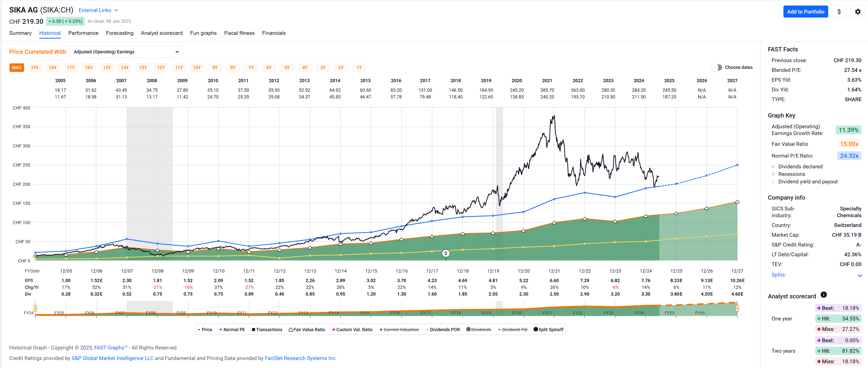This screenshot has height=368, width=868.
Task: Switch to the Performance tab
Action: pos(83,33)
